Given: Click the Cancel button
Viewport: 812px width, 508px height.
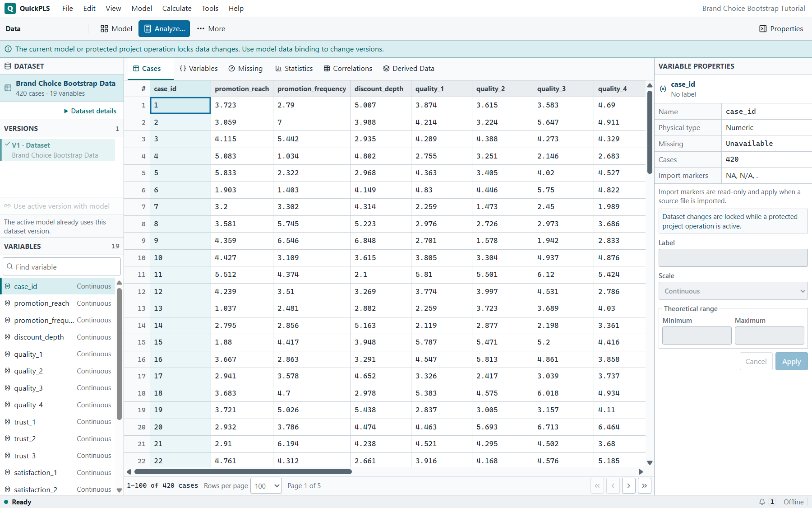Looking at the screenshot, I should click(x=756, y=361).
